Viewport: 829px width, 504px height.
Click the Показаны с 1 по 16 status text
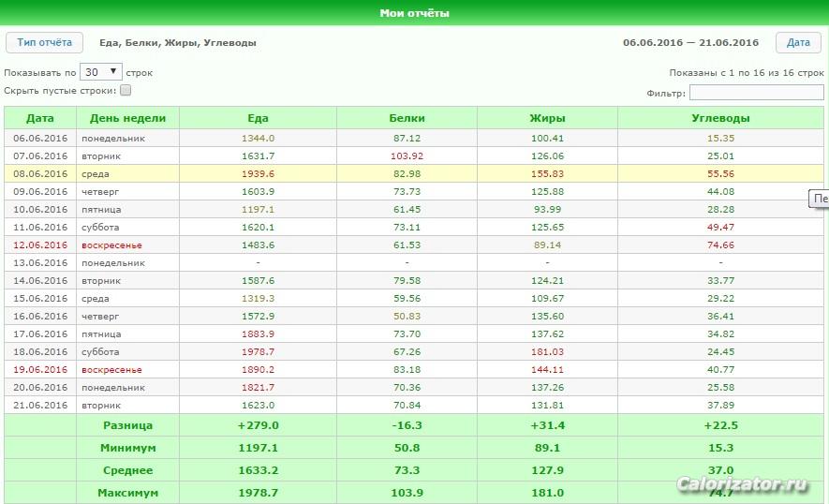point(746,72)
